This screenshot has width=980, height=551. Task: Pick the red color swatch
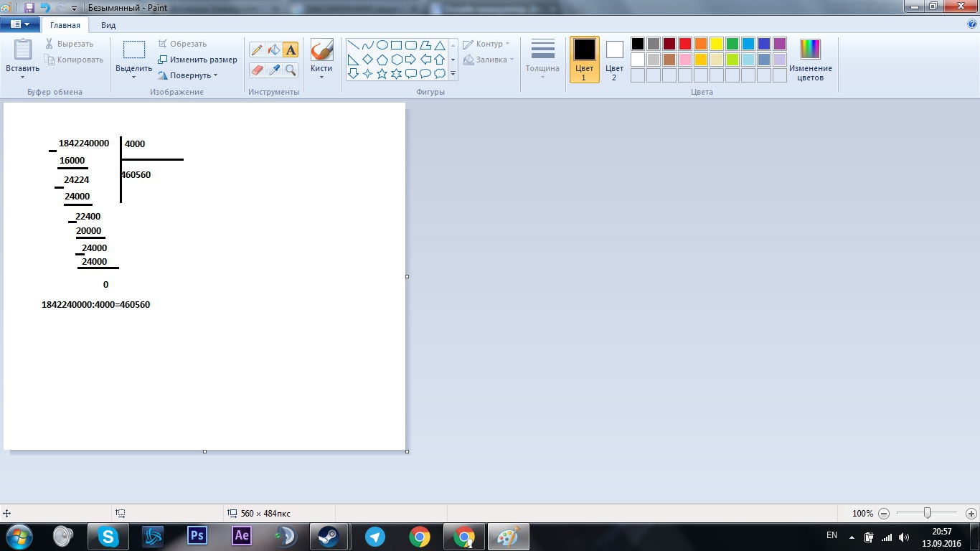coord(685,44)
